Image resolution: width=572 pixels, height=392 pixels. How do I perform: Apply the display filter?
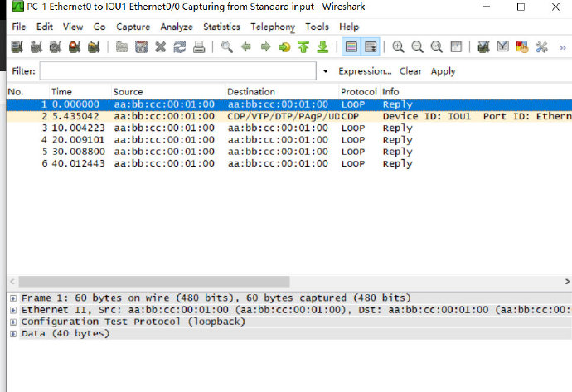pyautogui.click(x=443, y=71)
